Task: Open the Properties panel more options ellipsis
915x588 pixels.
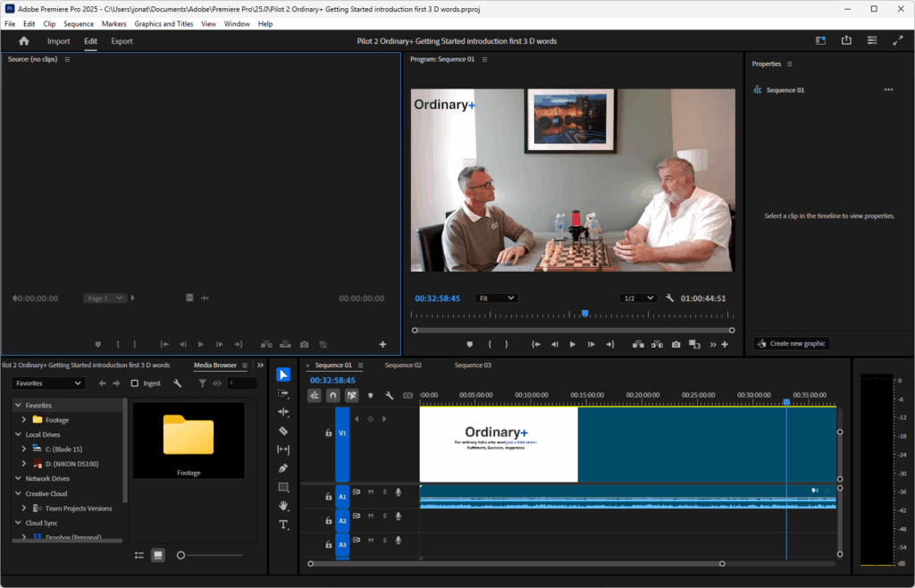Action: tap(888, 90)
